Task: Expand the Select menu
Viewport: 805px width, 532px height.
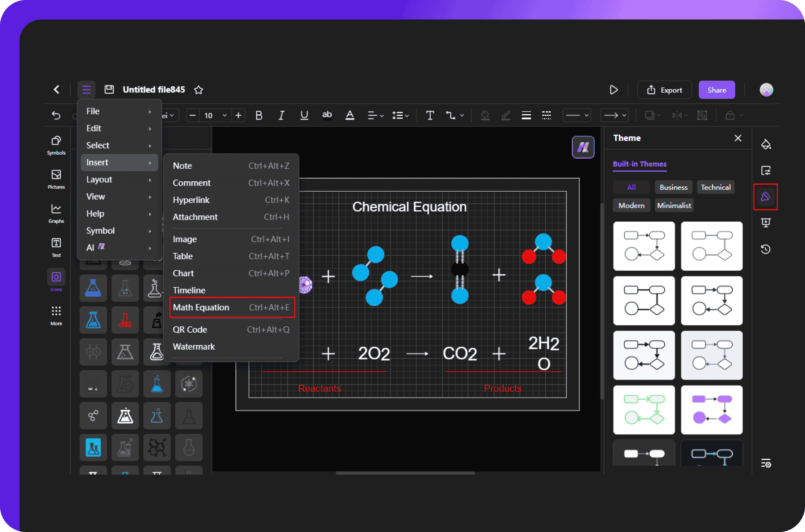Action: click(x=119, y=145)
